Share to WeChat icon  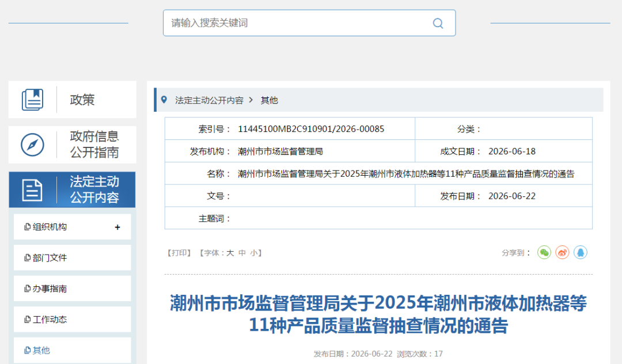(x=544, y=253)
